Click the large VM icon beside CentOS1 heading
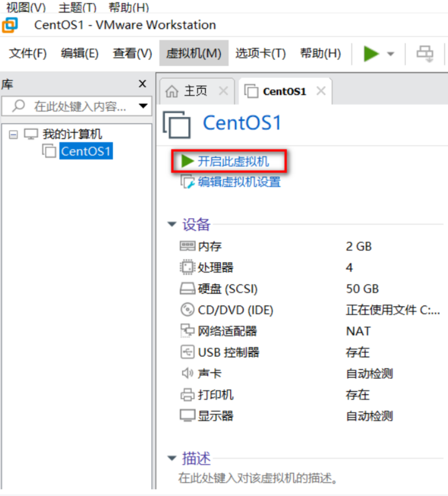The width and height of the screenshot is (448, 496). coord(177,125)
